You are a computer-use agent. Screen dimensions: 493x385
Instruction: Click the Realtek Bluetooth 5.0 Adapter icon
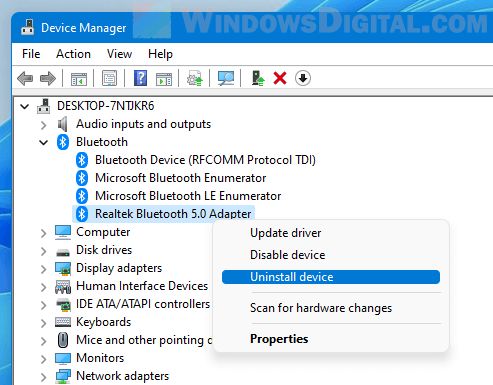click(x=82, y=214)
